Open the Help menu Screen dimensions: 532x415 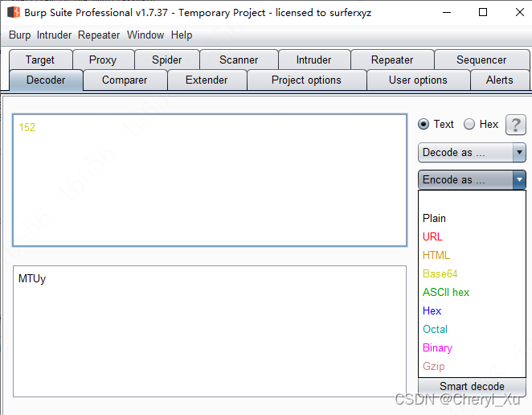tap(182, 35)
